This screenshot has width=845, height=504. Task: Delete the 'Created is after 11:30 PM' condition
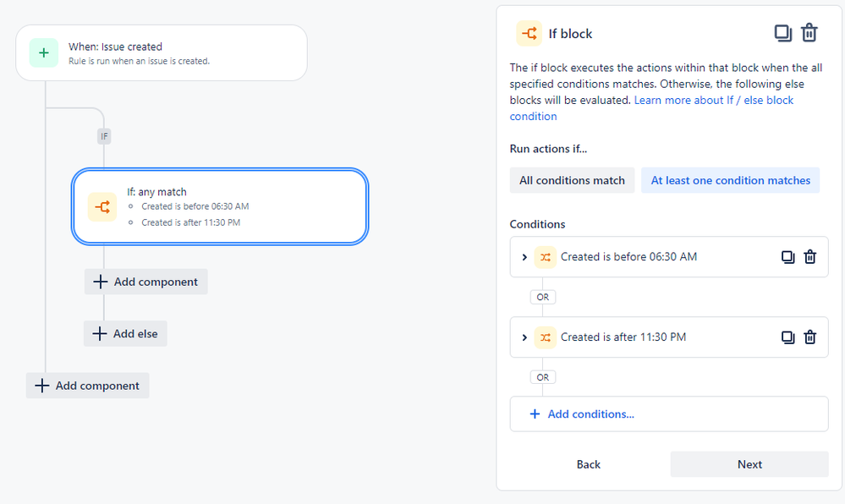(x=809, y=337)
